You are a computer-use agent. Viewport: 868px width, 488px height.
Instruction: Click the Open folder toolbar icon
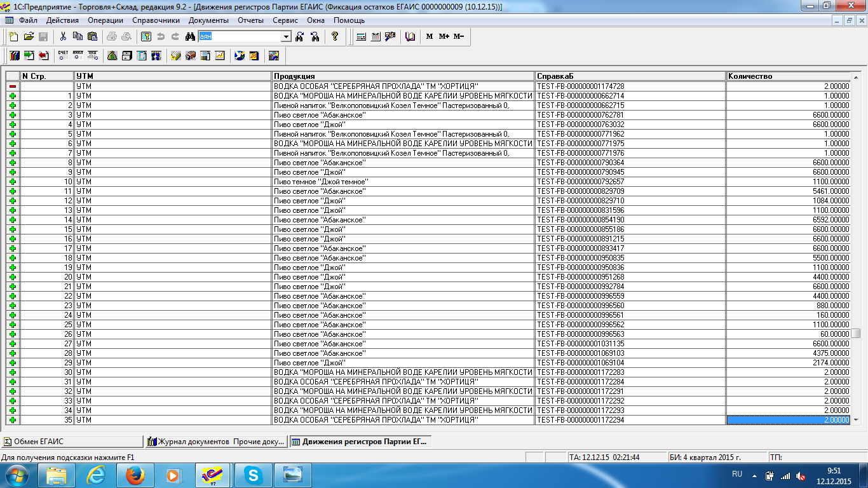tap(29, 37)
